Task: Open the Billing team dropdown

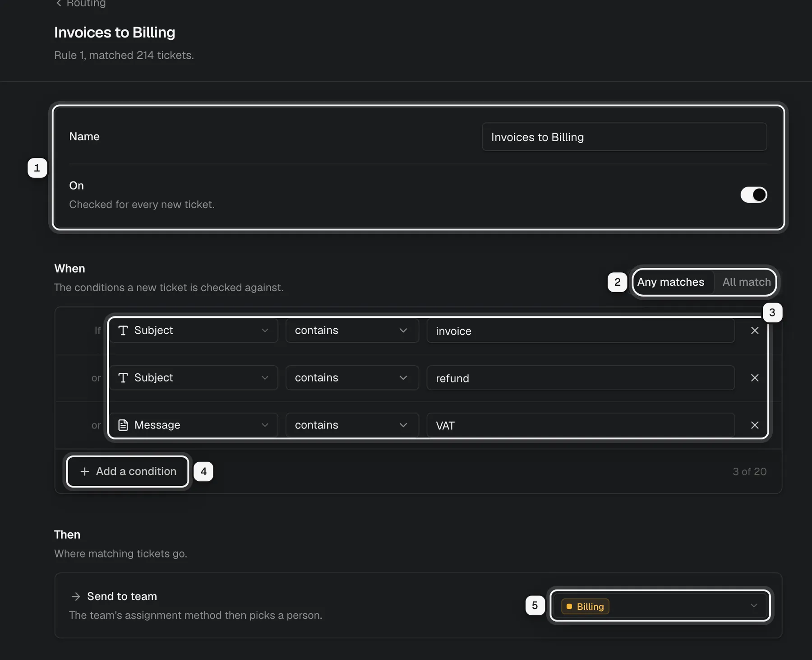Action: [x=660, y=606]
